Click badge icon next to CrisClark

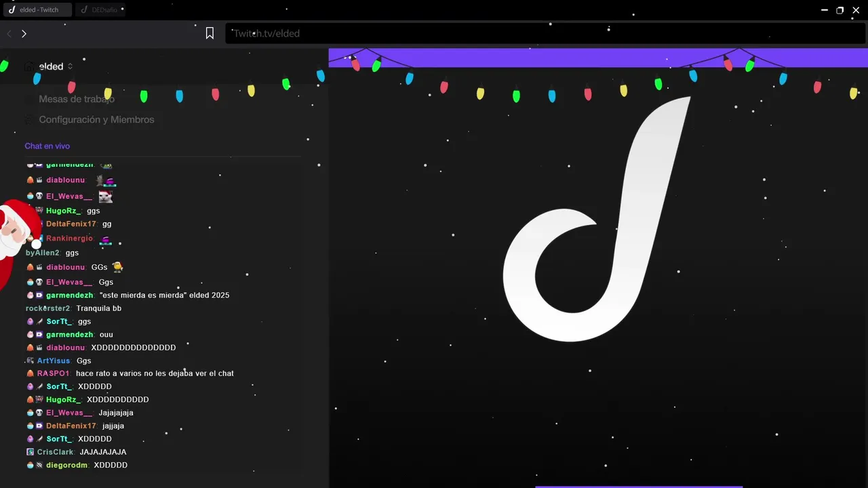pos(30,452)
